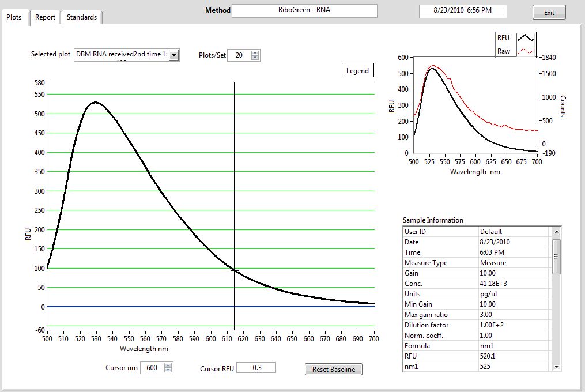
Task: Click the 'Min Gain' row label
Action: [x=418, y=304]
